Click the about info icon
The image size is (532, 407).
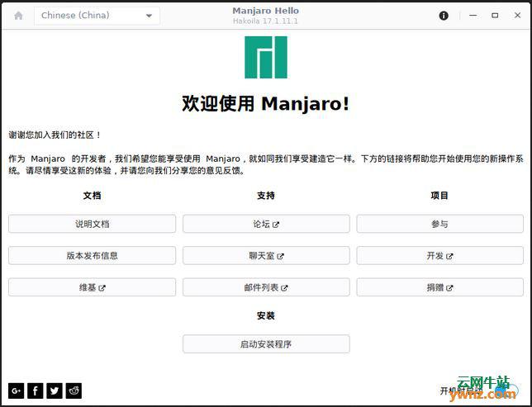tap(444, 16)
